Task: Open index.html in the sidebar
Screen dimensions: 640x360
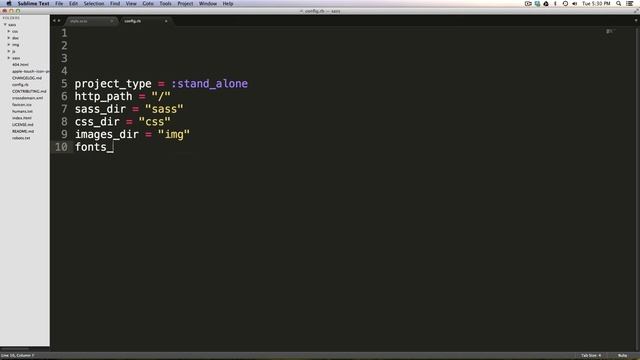Action: tap(22, 118)
